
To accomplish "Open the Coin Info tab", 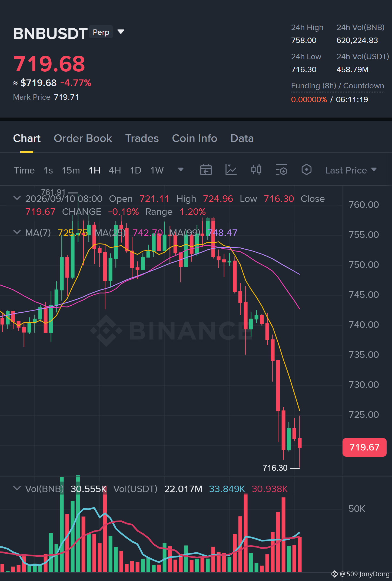I will pos(194,138).
